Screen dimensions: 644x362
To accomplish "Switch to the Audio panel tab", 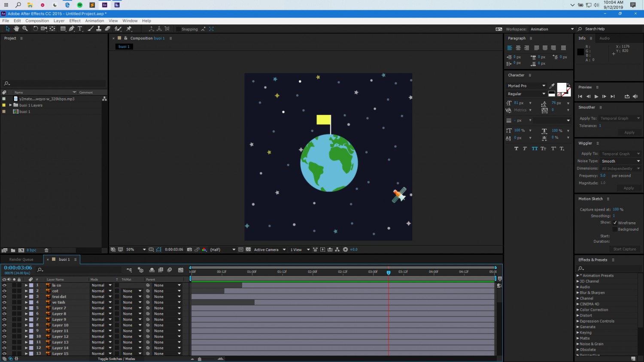I will (605, 38).
